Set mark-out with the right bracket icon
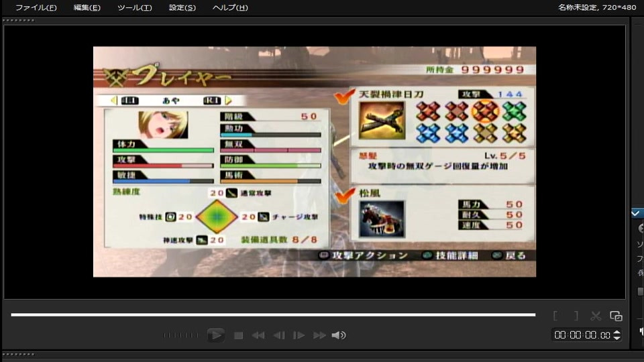 pyautogui.click(x=576, y=316)
